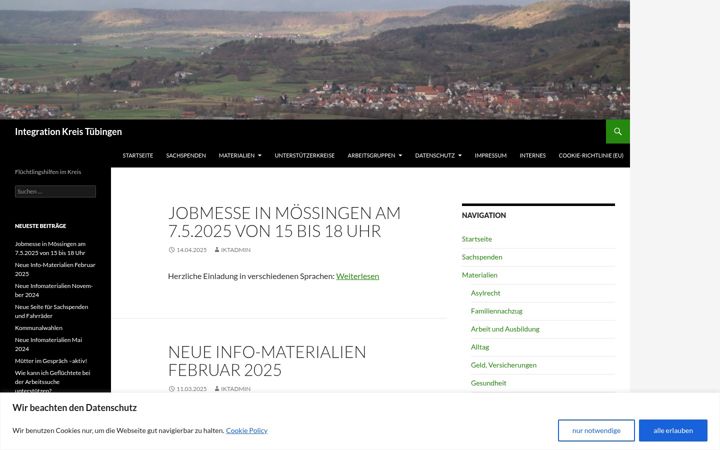Focus the Suchen search field in sidebar
This screenshot has width=720, height=450.
pyautogui.click(x=55, y=191)
